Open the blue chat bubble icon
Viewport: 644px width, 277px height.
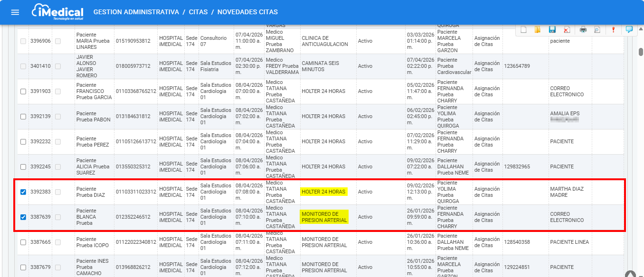coord(629,29)
